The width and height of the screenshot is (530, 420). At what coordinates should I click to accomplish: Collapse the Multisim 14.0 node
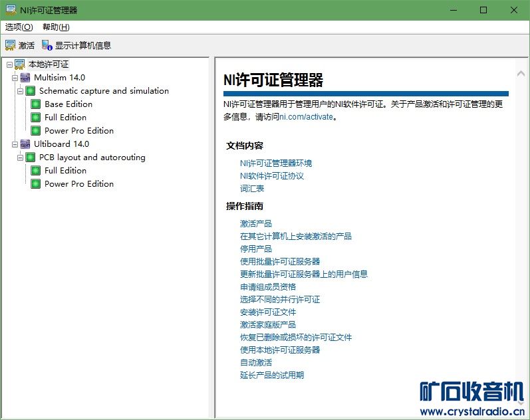pyautogui.click(x=15, y=78)
